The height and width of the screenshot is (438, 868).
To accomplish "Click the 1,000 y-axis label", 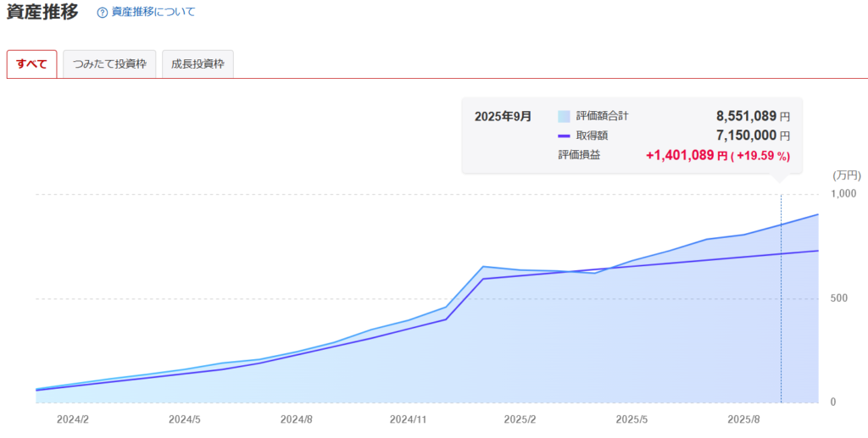I will coord(844,194).
